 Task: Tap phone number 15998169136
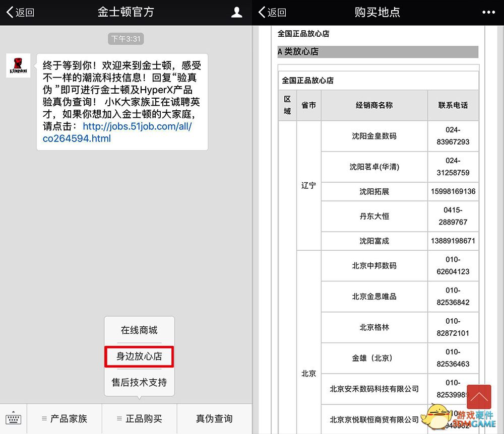(453, 192)
